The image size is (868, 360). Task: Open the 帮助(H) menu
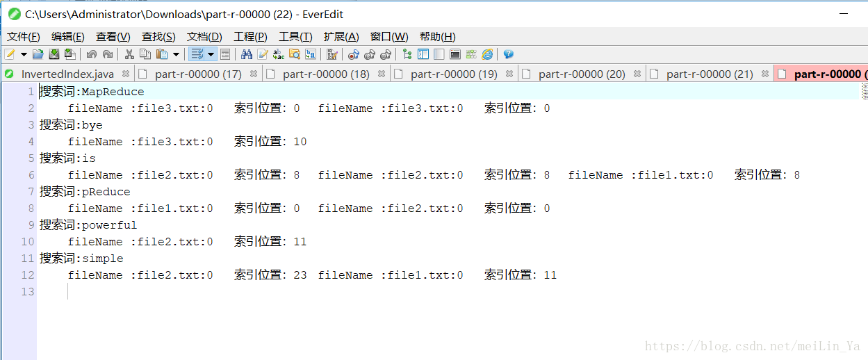tap(438, 36)
